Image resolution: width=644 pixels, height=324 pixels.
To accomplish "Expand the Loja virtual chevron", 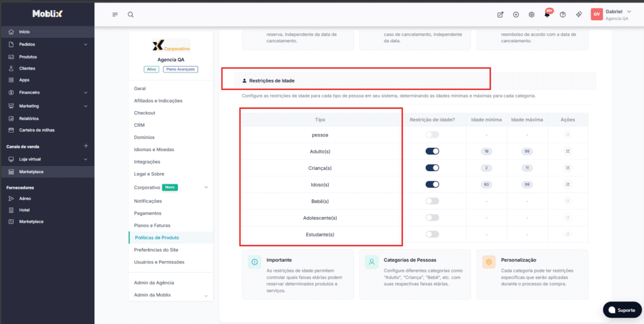I will click(86, 159).
